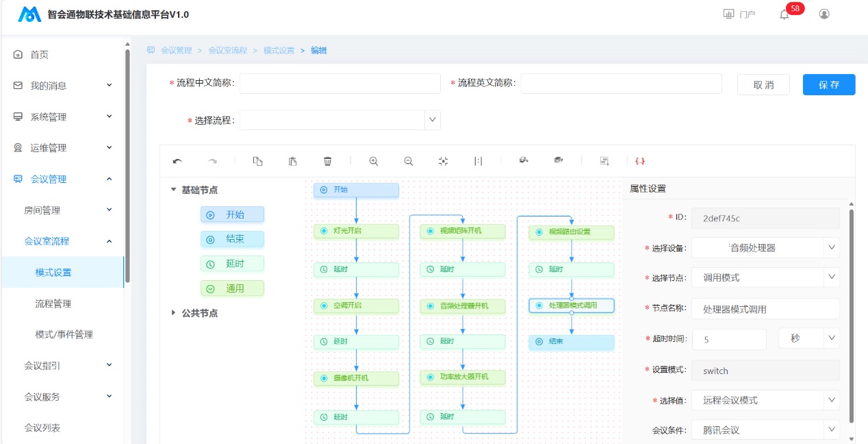The height and width of the screenshot is (444, 868).
Task: Click the 取消 button
Action: point(763,84)
